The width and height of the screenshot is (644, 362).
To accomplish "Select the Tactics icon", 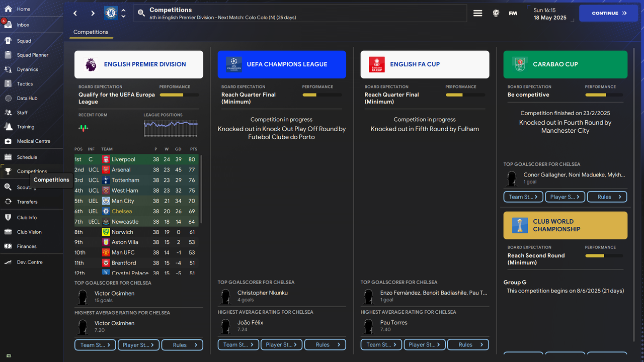I will (x=8, y=83).
